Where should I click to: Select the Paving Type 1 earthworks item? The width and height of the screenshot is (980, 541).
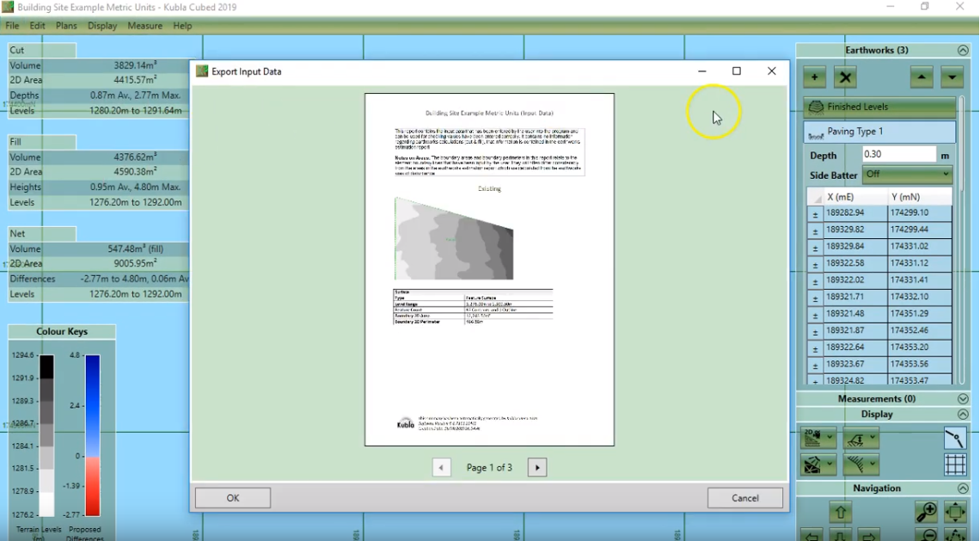879,132
